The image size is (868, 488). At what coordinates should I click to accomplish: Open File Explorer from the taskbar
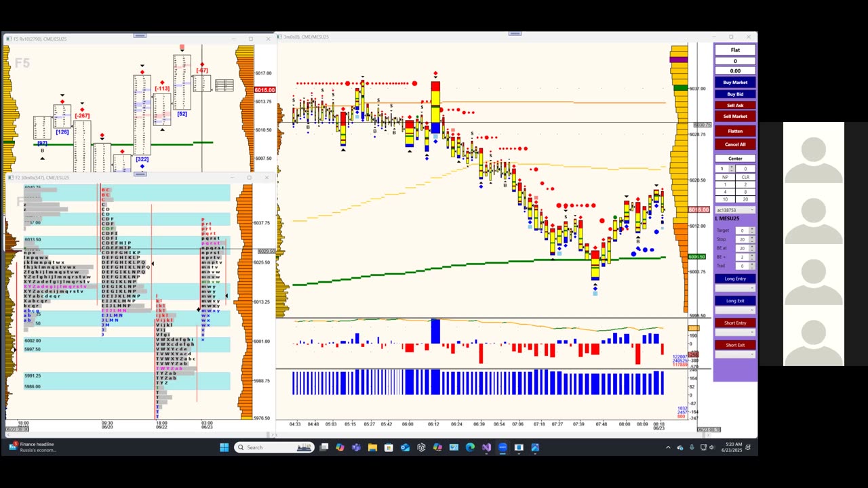pos(372,447)
